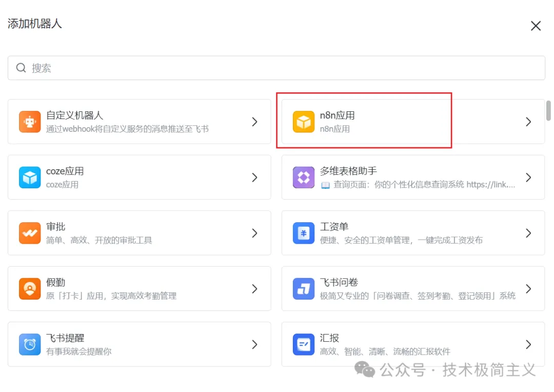Viewport: 554px width, 392px height.
Task: Expand the 假勤 chevron arrow
Action: 255,289
